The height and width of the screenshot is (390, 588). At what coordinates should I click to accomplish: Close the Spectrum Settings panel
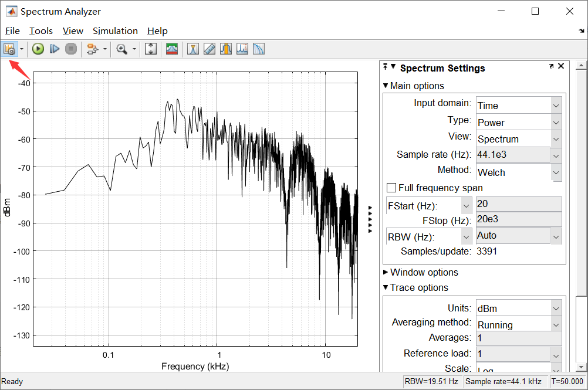tap(561, 66)
